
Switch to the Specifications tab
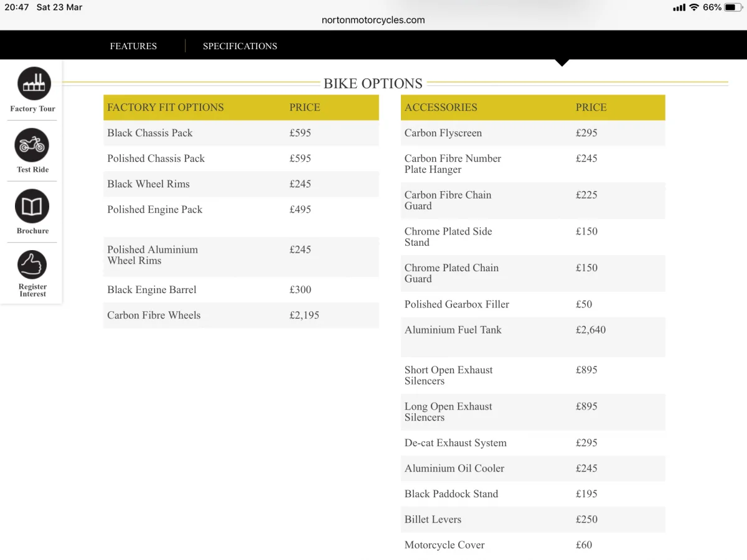coord(240,46)
